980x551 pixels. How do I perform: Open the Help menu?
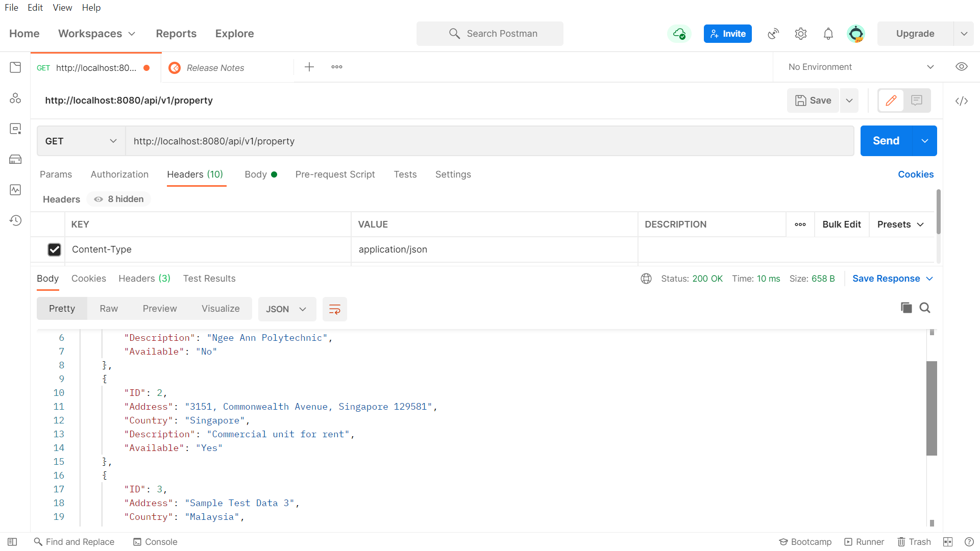point(91,8)
